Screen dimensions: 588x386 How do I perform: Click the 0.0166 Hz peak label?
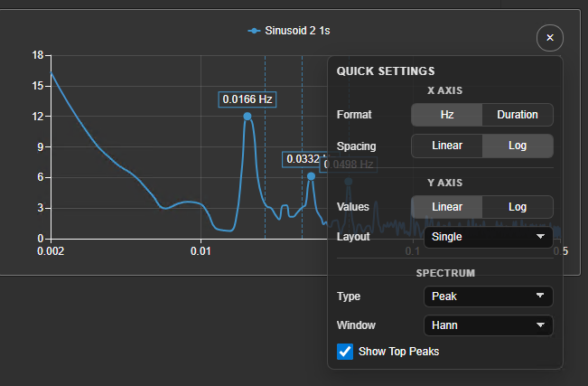pyautogui.click(x=247, y=99)
